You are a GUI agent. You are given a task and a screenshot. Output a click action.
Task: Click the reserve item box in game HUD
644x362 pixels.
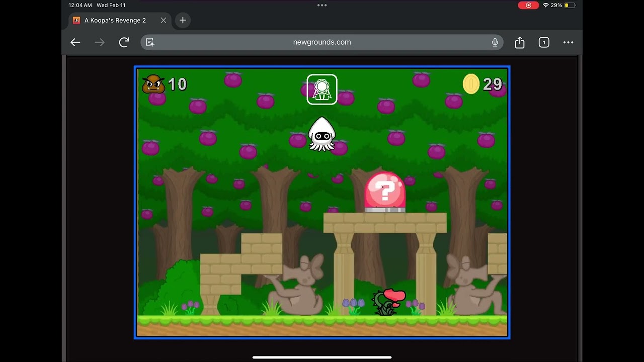point(322,89)
